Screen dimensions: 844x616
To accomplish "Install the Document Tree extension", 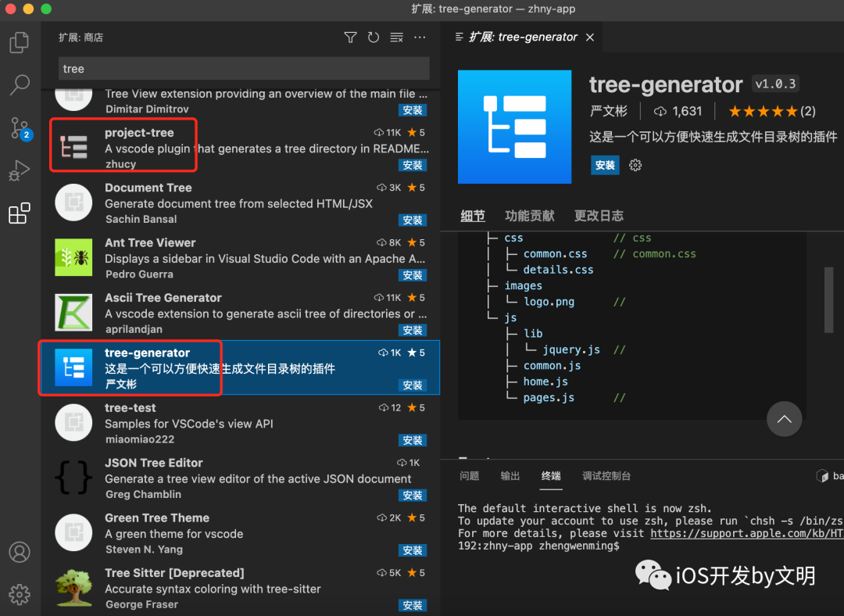I will pos(413,220).
